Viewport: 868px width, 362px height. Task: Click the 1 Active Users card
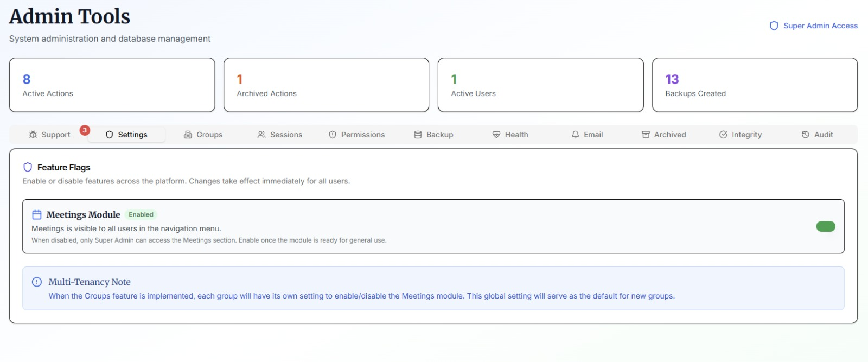(x=541, y=85)
